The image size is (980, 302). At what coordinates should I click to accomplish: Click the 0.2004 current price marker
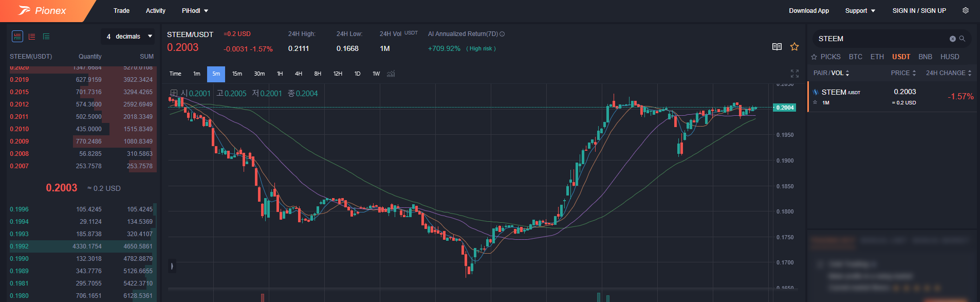(785, 108)
